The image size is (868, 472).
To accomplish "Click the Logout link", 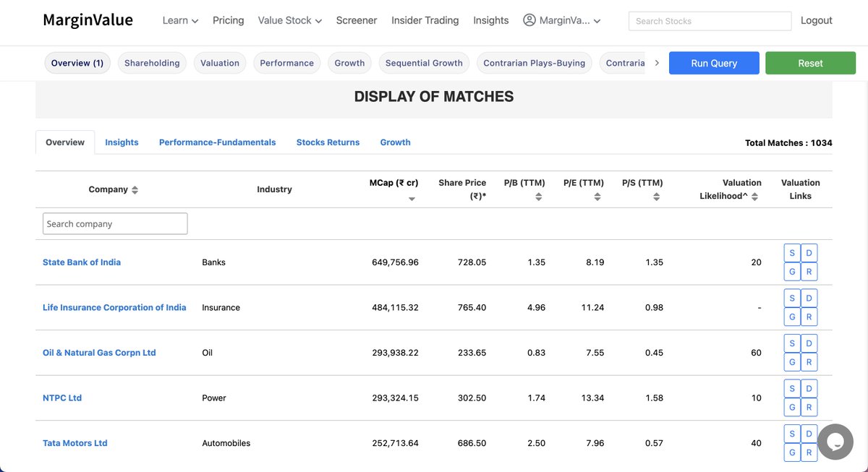I will [817, 20].
